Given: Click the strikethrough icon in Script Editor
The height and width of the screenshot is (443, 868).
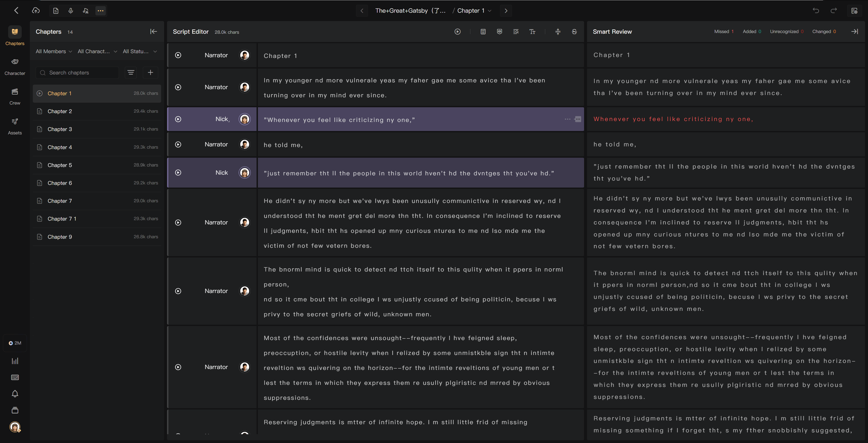Looking at the screenshot, I should tap(574, 32).
